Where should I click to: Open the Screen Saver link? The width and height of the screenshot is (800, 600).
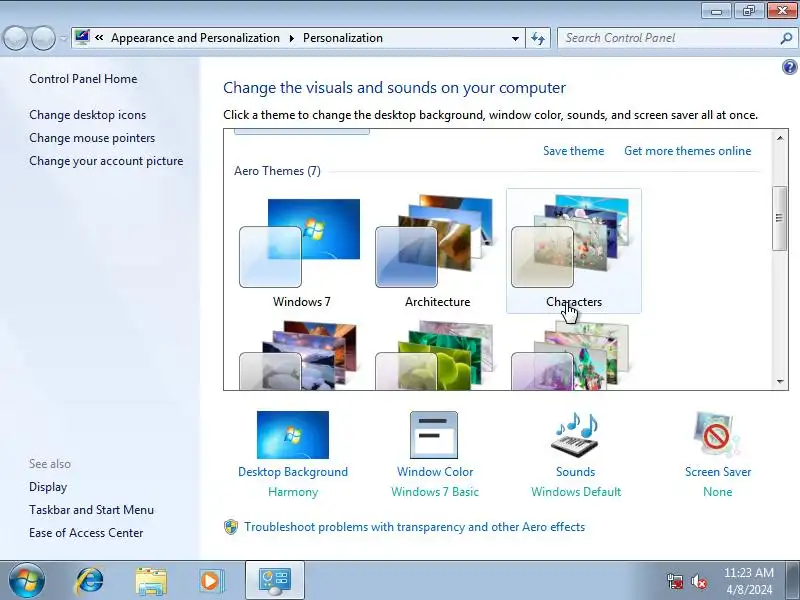718,472
